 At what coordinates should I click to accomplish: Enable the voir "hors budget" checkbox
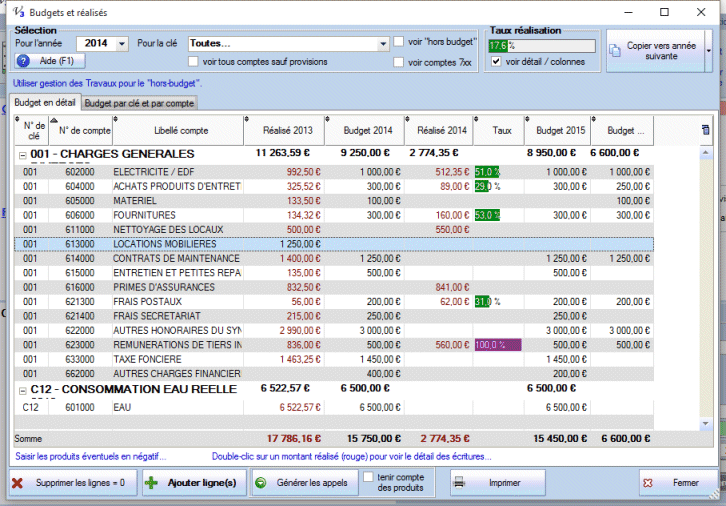(x=400, y=42)
